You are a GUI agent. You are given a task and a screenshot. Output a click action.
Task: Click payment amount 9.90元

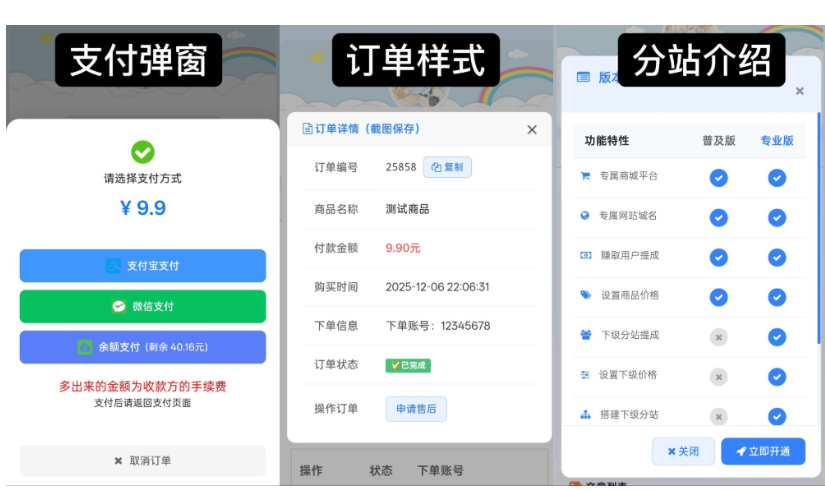click(x=403, y=248)
